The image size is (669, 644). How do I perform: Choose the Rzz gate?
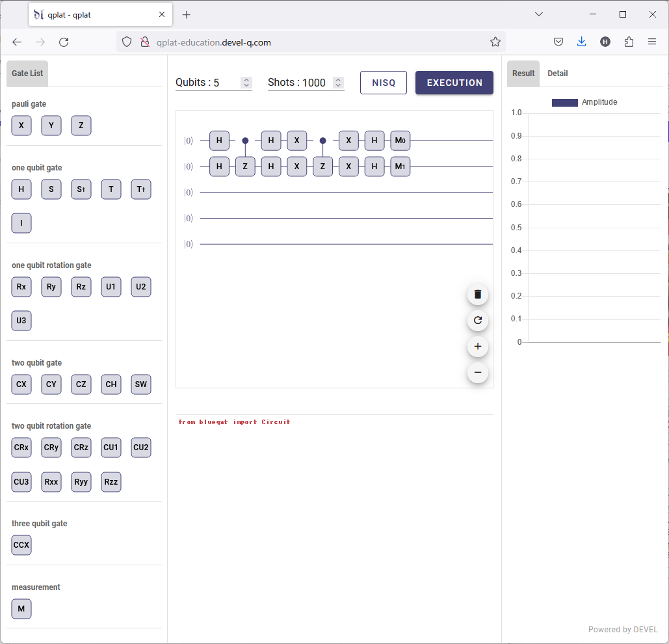pyautogui.click(x=111, y=482)
